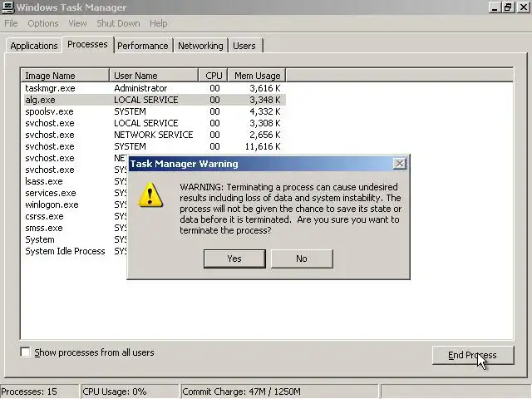Screen dimensions: 532x399
Task: Select the lsass.exe process
Action: coord(44,181)
